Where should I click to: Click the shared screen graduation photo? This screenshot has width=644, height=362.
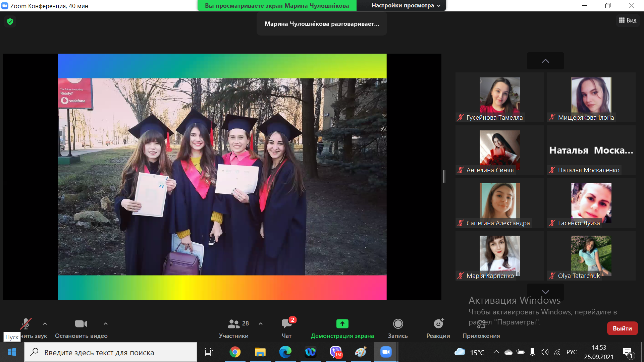[222, 177]
